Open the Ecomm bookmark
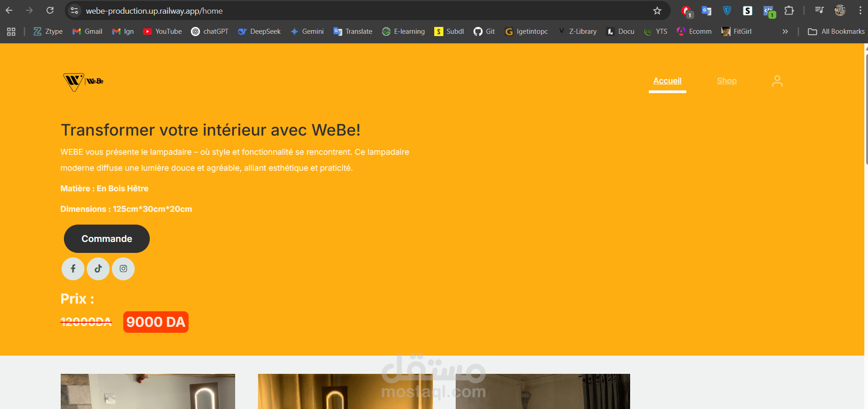 pyautogui.click(x=694, y=31)
